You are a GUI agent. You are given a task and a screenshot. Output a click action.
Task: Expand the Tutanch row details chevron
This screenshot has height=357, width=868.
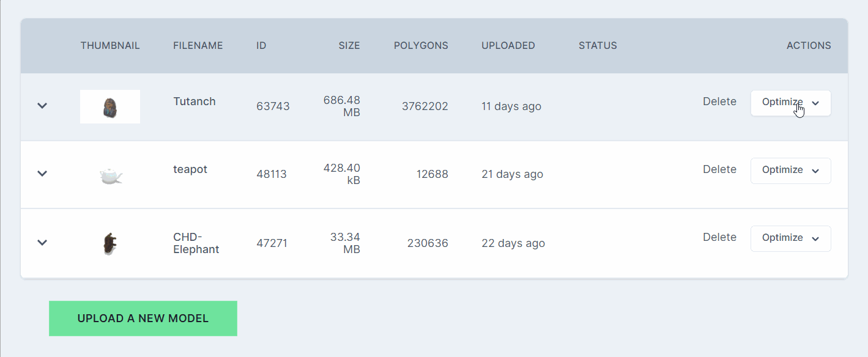click(42, 106)
